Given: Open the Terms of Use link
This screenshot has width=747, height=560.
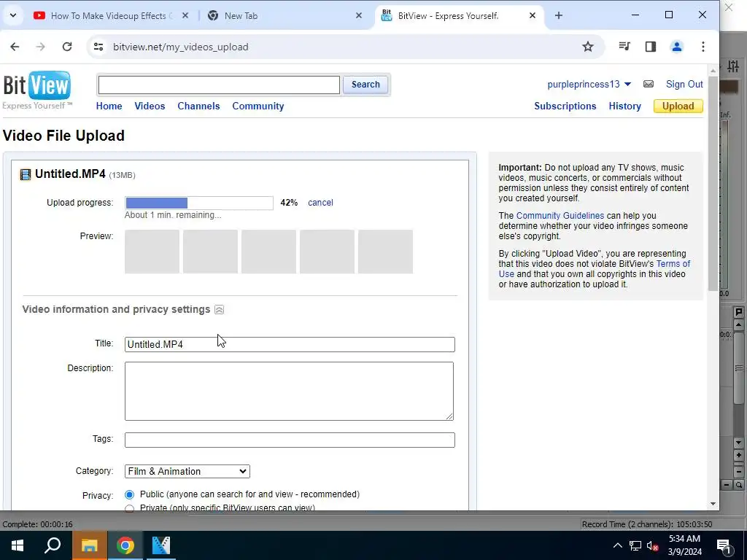Looking at the screenshot, I should coord(595,268).
